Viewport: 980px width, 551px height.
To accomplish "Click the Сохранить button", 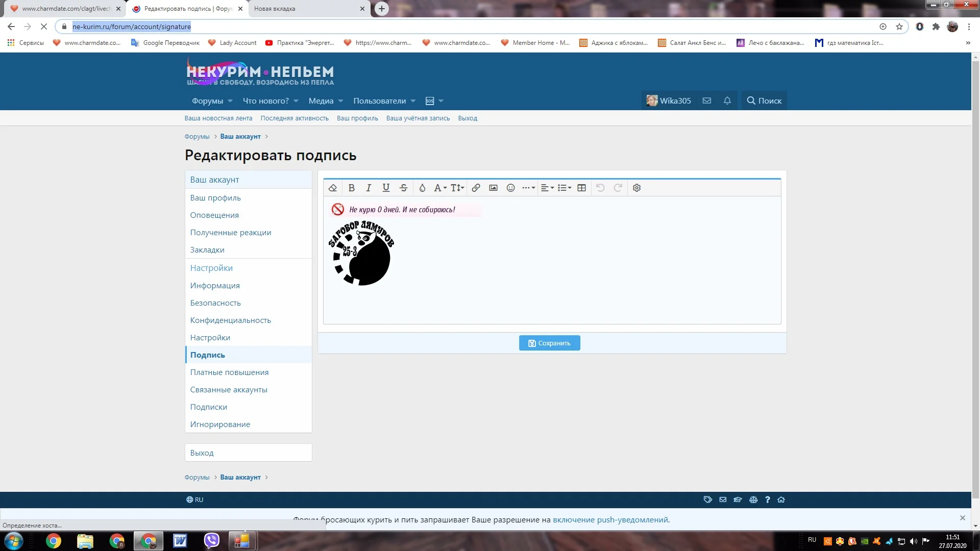I will point(549,343).
